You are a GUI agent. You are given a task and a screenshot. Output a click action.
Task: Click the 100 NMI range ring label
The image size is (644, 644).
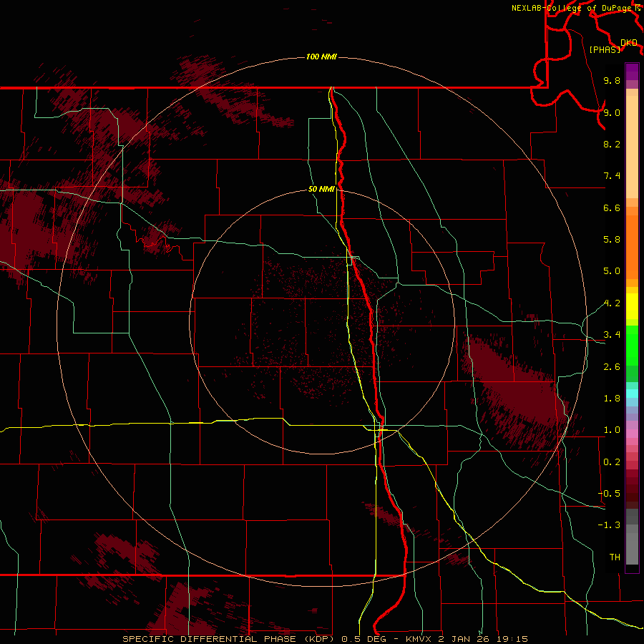321,57
